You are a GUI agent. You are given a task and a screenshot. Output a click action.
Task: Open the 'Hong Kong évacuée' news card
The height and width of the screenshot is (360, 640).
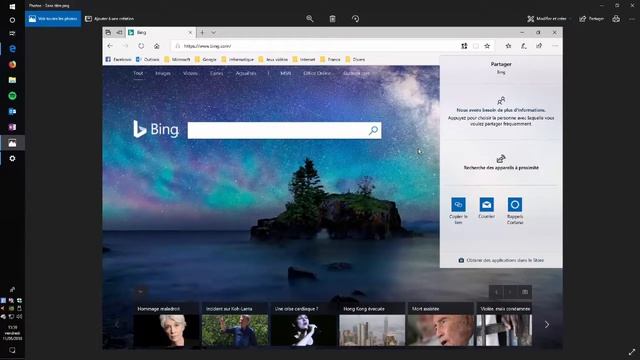(x=372, y=325)
